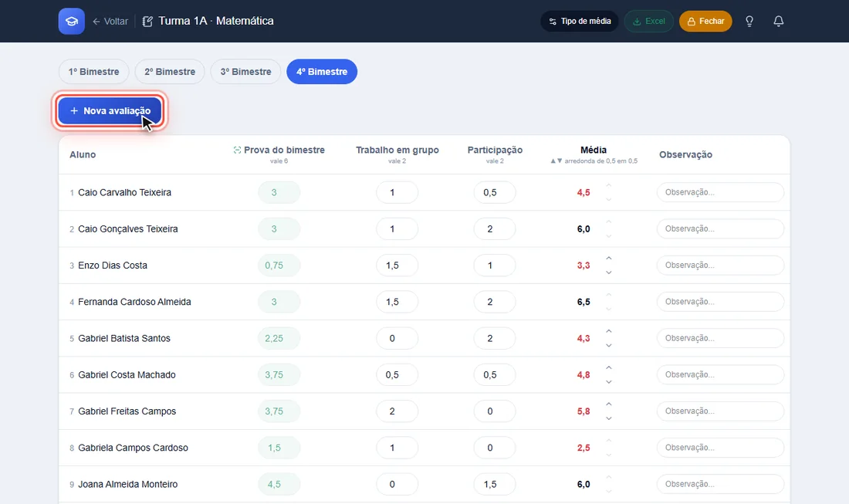Screen dimensions: 849x504
Task: Switch to the 1º Bimestre tab
Action: [x=93, y=72]
